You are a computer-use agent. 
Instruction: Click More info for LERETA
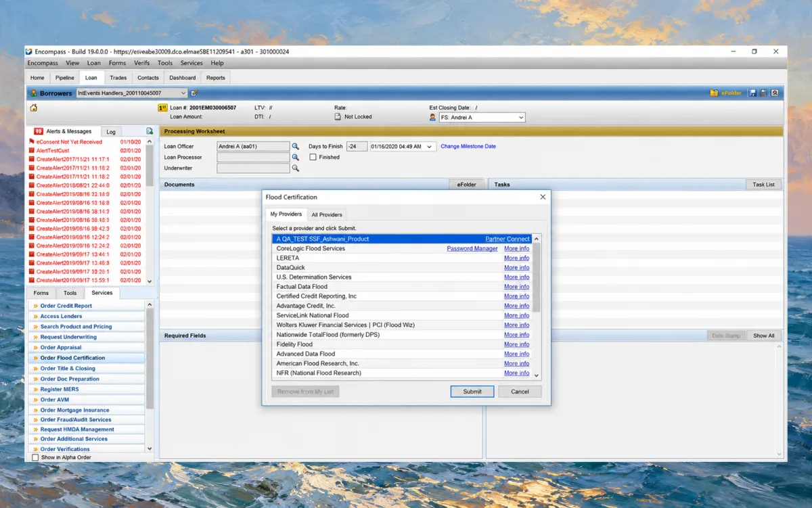click(516, 258)
